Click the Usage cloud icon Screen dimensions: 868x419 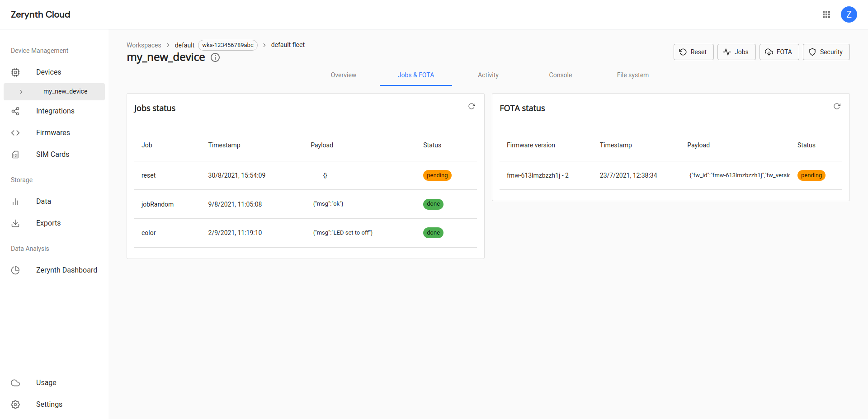pos(15,383)
